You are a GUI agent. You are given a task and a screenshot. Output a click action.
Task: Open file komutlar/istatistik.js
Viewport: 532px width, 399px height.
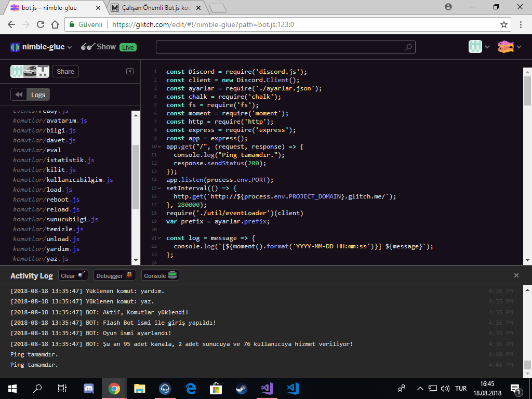point(54,160)
